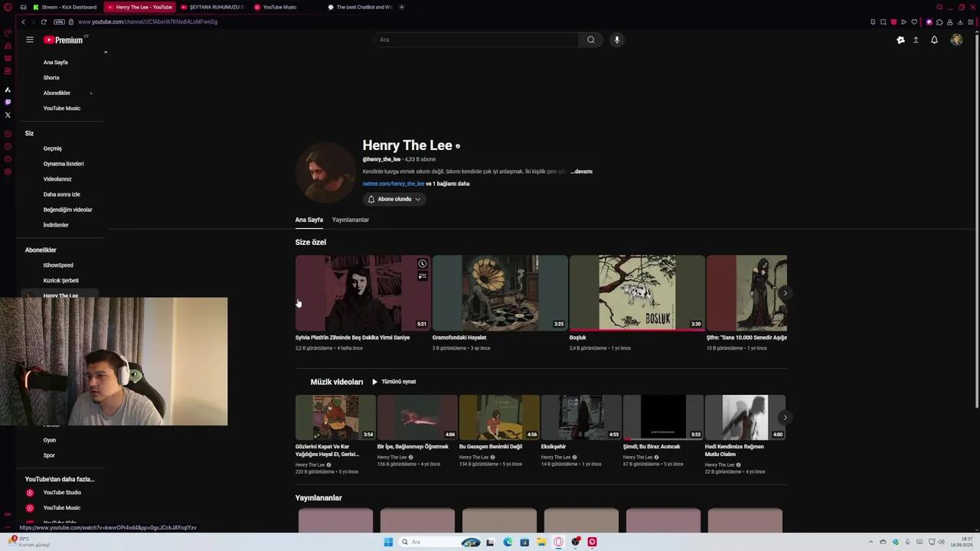Click the Opera GX logo menu
980x551 pixels.
pyautogui.click(x=8, y=7)
